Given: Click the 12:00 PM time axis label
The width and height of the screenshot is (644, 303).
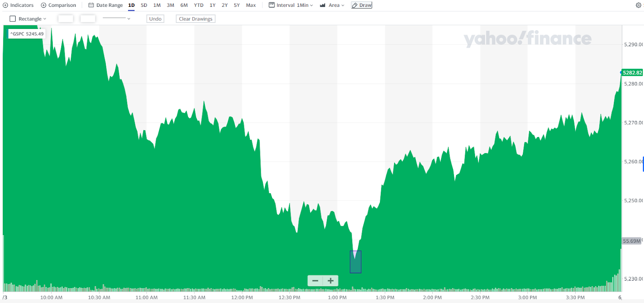Looking at the screenshot, I should tap(242, 298).
